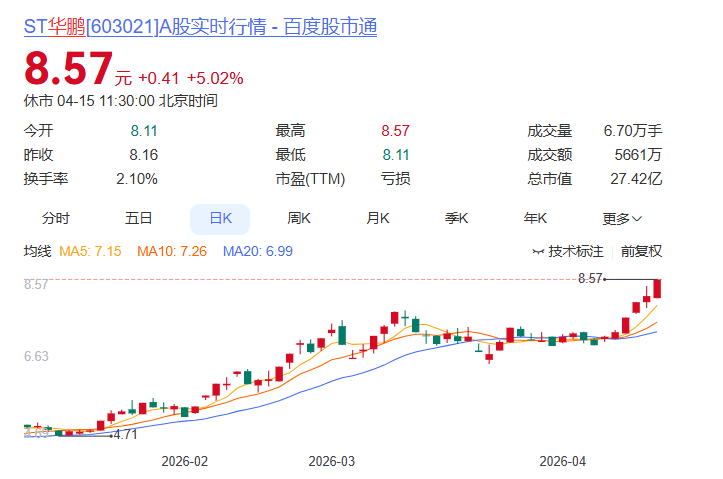Open the 季K quarterly chart
723x479 pixels.
[x=457, y=219]
